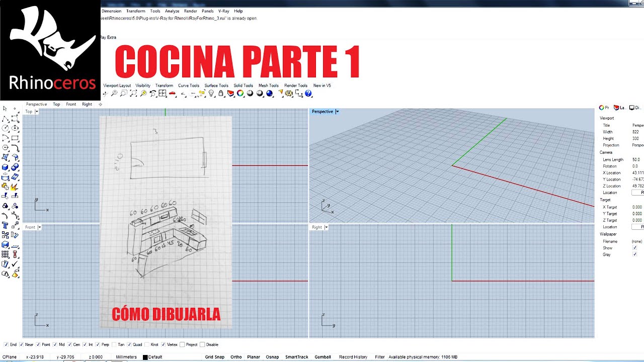Enable the Tan osnap checkbox

click(114, 344)
